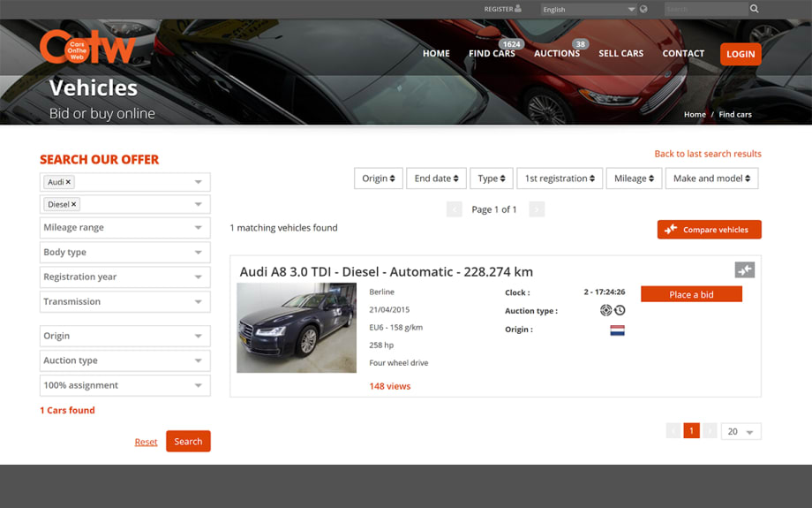Image resolution: width=812 pixels, height=508 pixels.
Task: Expand the make dropdown containing Audi
Action: tap(124, 182)
